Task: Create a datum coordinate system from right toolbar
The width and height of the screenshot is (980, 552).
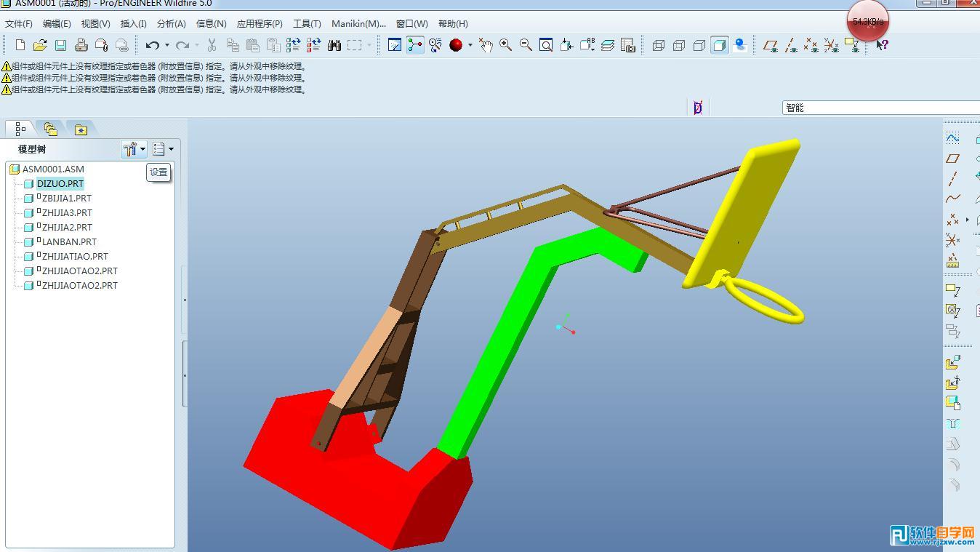Action: [952, 239]
